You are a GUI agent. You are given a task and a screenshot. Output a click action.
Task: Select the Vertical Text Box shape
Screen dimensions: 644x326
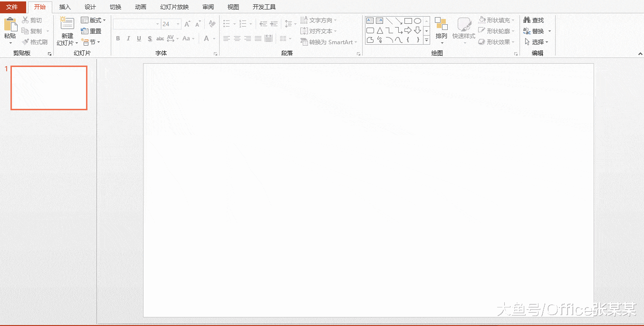pos(379,21)
